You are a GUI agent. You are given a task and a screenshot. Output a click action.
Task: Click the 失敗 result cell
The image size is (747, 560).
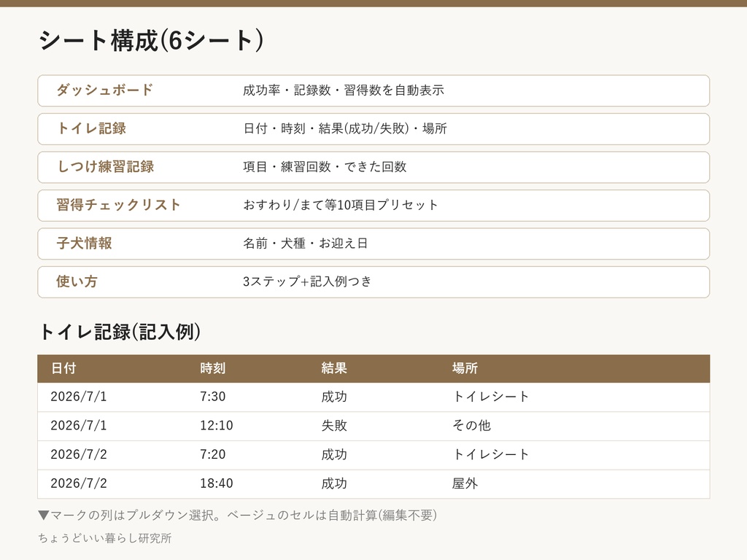[334, 426]
